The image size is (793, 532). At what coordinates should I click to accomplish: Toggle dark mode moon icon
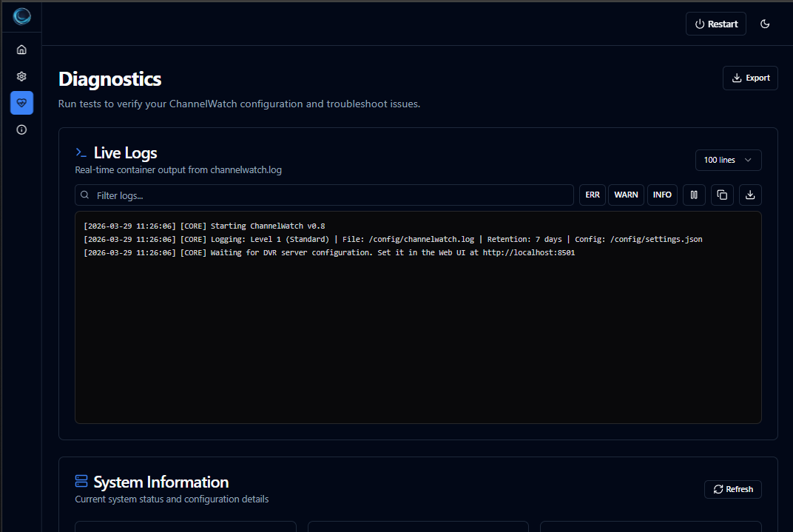click(765, 24)
